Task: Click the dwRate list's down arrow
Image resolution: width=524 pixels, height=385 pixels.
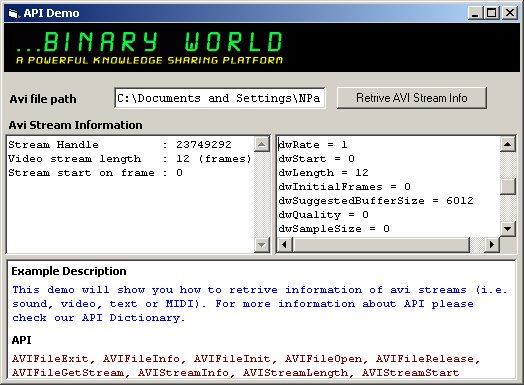Action: pos(507,229)
